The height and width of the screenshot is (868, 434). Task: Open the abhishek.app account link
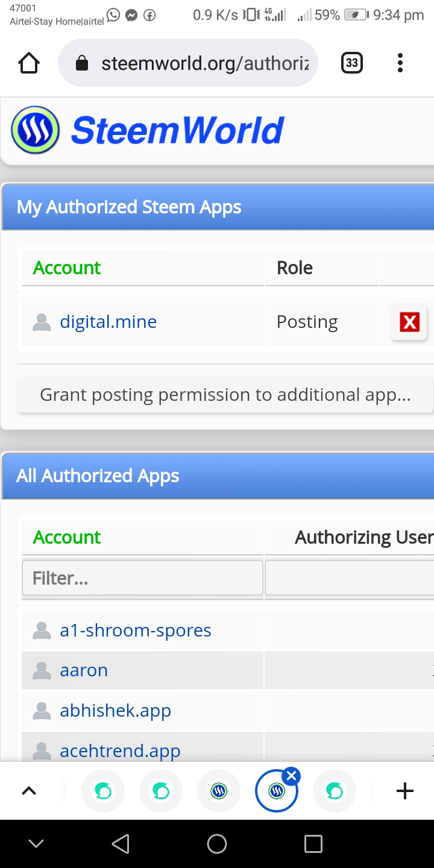coord(115,711)
